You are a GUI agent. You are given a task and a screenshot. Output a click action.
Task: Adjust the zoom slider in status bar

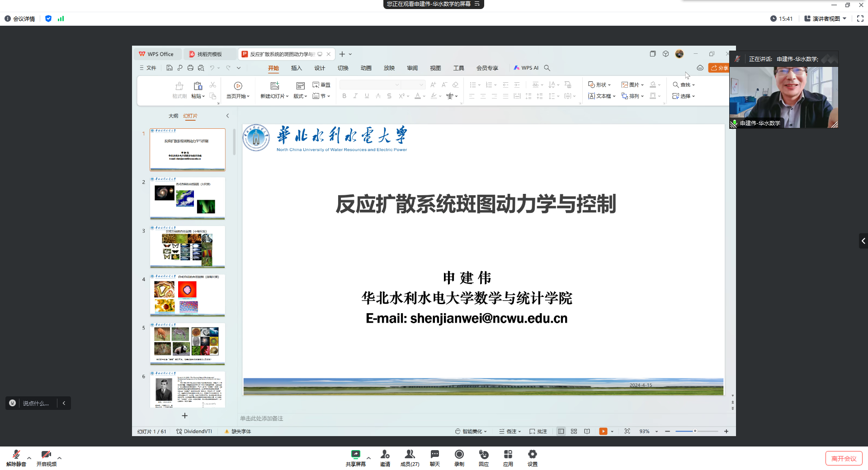(695, 431)
